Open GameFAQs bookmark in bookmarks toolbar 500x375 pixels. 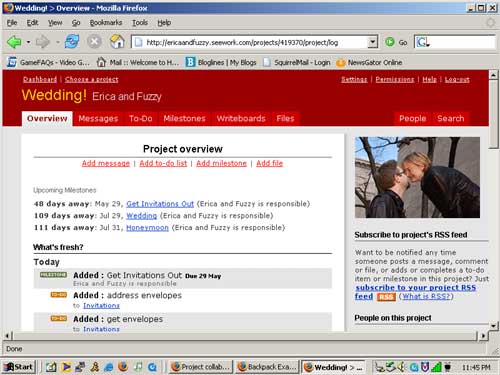[x=49, y=62]
